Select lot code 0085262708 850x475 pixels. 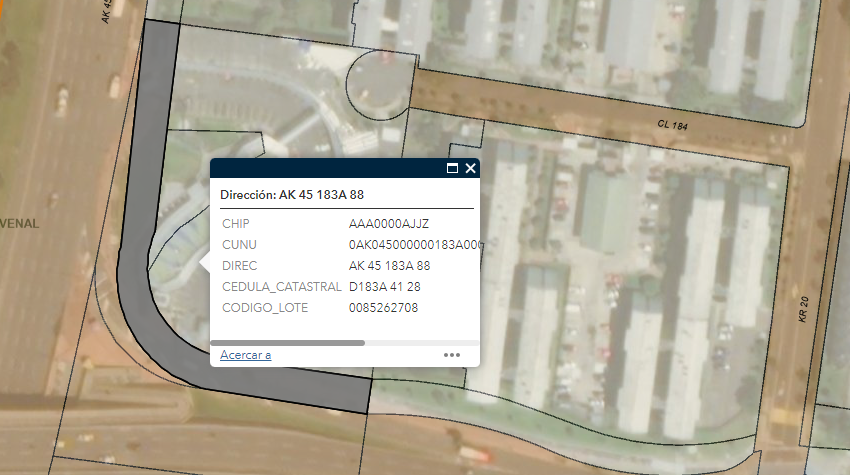pos(383,308)
